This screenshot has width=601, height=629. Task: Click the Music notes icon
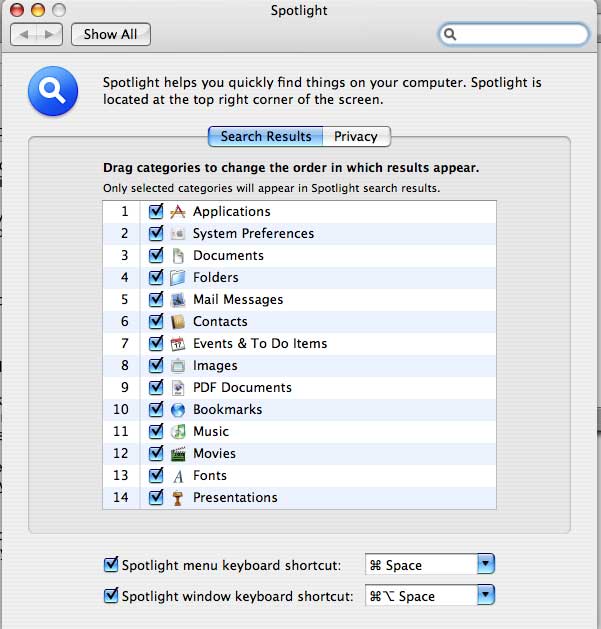[178, 431]
